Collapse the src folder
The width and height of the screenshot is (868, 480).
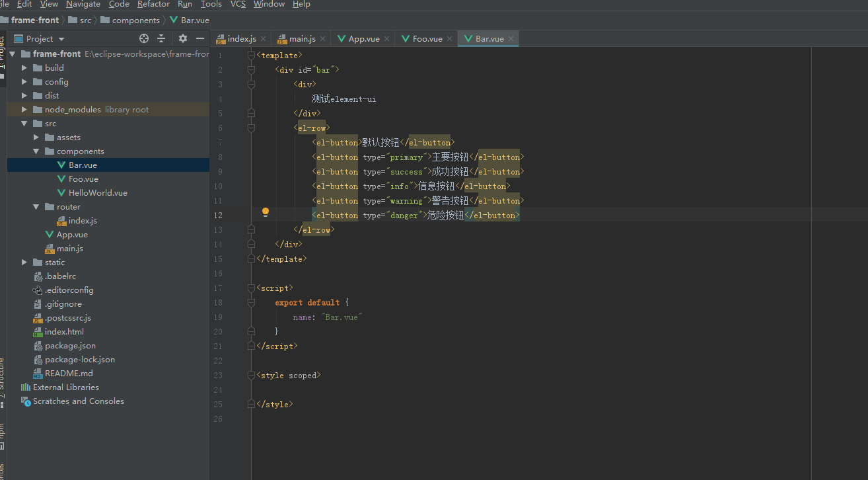24,124
